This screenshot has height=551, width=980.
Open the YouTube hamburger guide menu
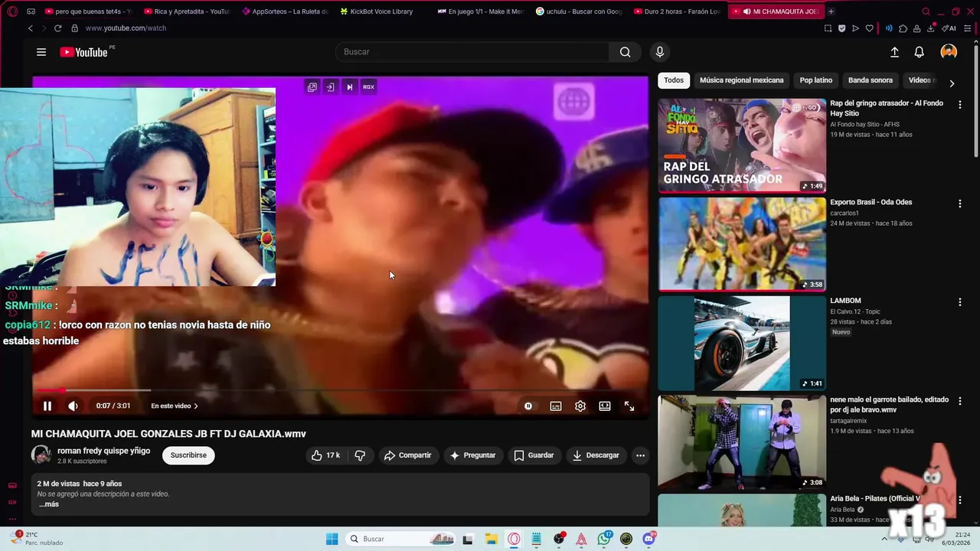pos(41,52)
